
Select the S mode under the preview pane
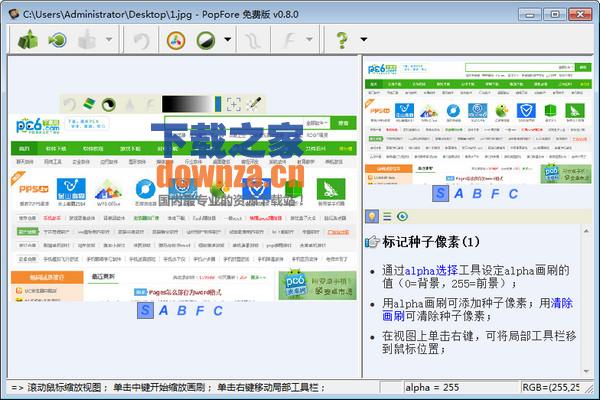pos(440,193)
